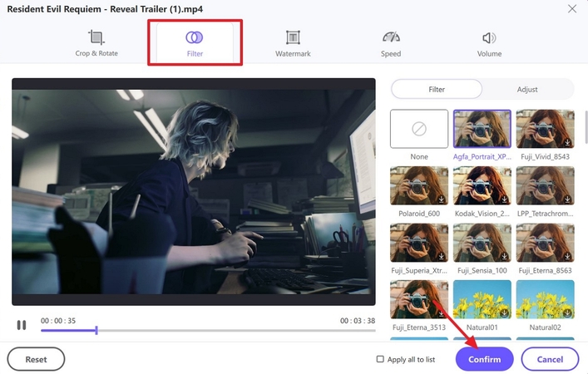Download Natural01 filter via arrow icon
The image size is (588, 374).
pyautogui.click(x=504, y=312)
